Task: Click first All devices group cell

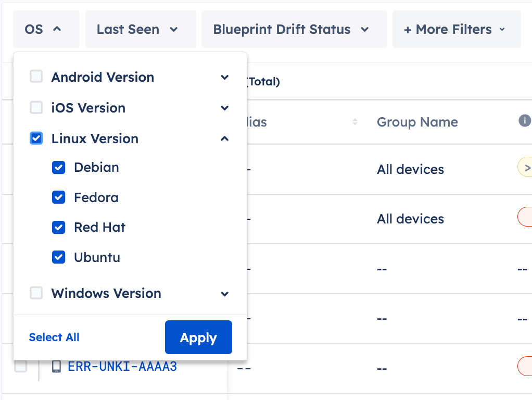Action: pyautogui.click(x=411, y=169)
